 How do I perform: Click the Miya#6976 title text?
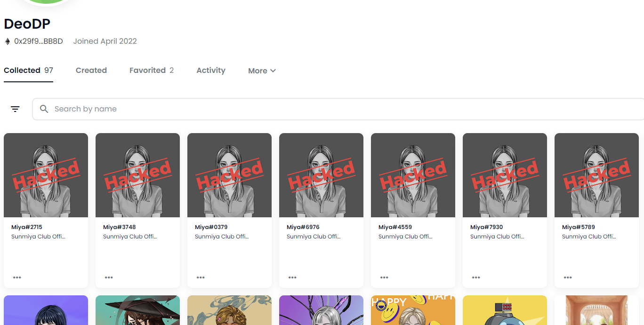(x=303, y=227)
